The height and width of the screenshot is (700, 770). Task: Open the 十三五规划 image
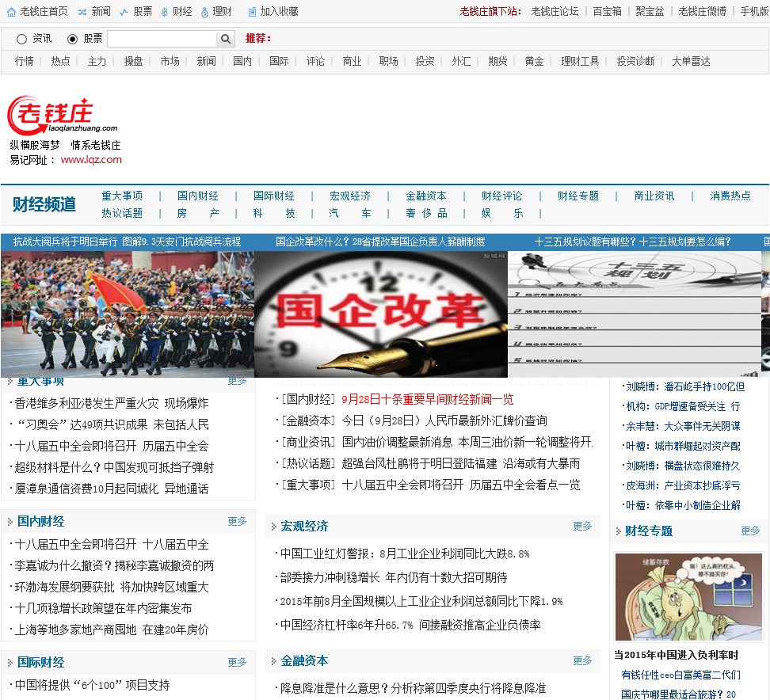pos(635,314)
